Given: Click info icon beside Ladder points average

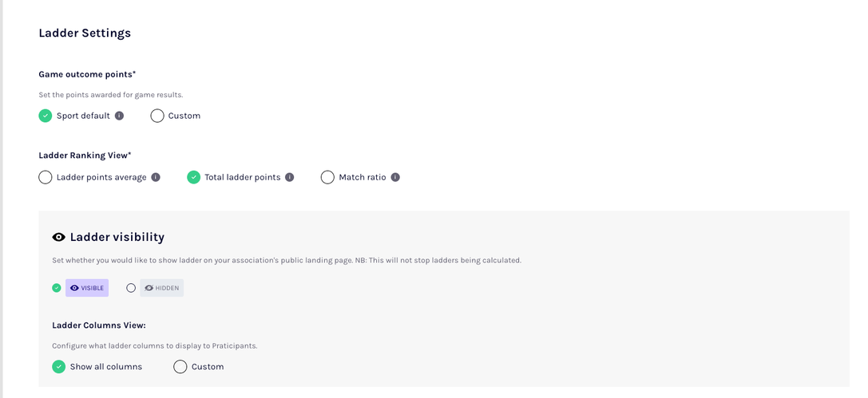Looking at the screenshot, I should coord(156,177).
